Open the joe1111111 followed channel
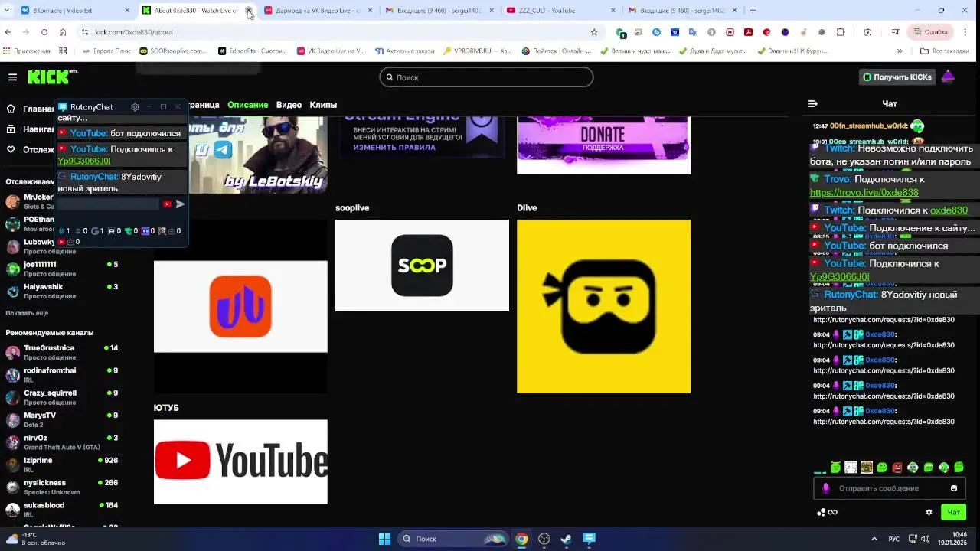 (61, 269)
